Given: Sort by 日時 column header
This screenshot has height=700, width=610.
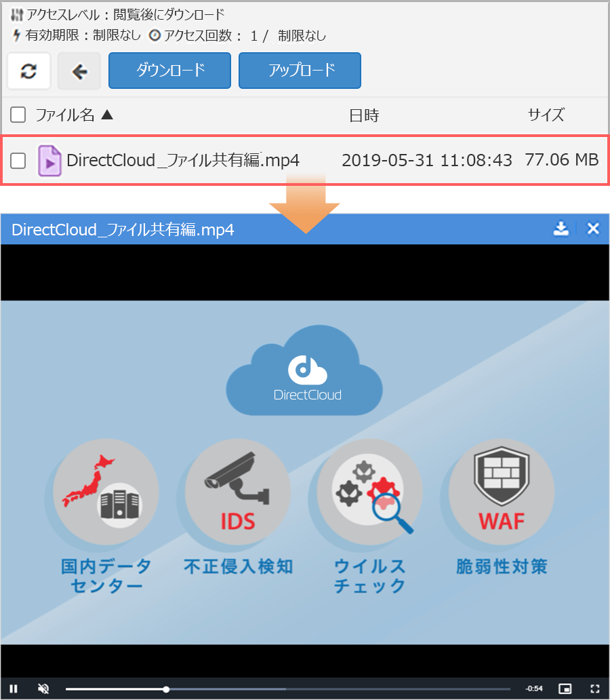Looking at the screenshot, I should (x=364, y=115).
